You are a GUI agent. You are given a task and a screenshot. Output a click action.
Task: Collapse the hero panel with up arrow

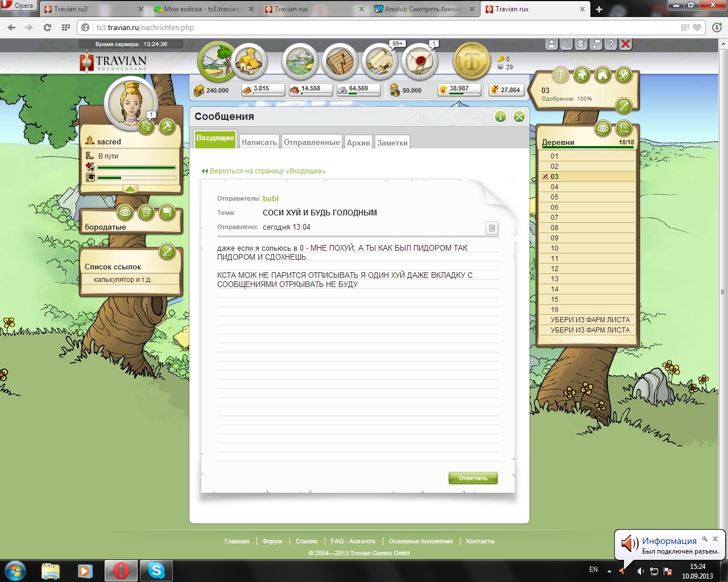130,189
